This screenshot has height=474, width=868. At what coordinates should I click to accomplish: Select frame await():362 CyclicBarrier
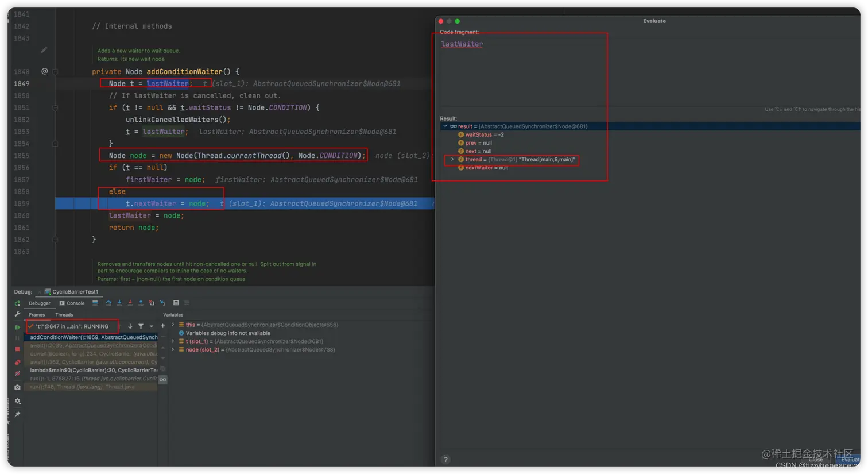(92, 362)
